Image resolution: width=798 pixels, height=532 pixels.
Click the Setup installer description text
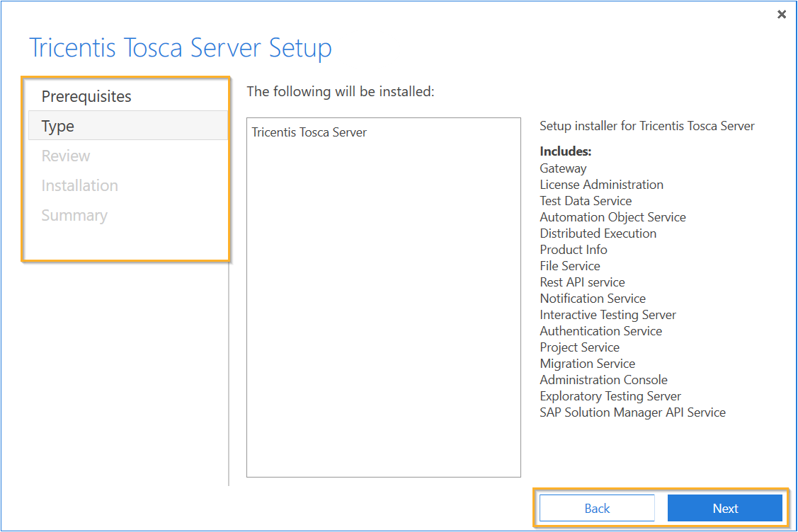coord(647,126)
